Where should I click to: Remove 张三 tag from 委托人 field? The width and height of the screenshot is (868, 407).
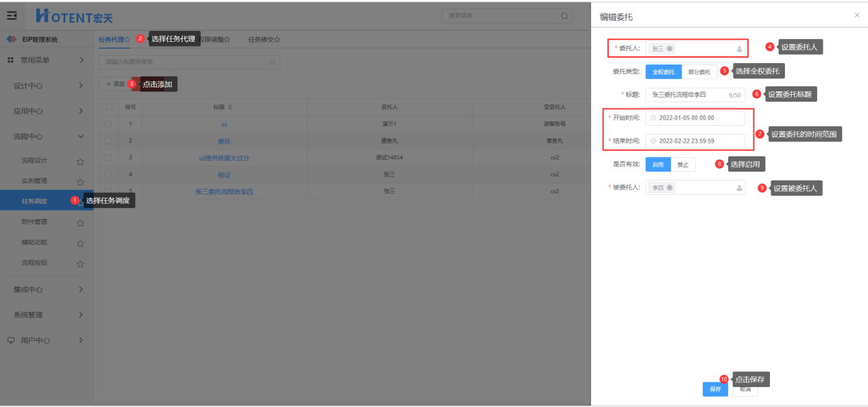[670, 49]
